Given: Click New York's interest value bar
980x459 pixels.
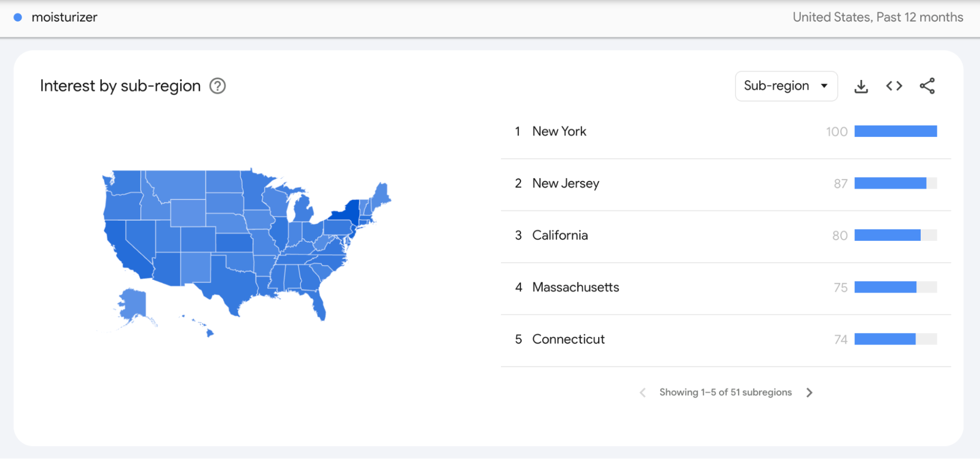Looking at the screenshot, I should point(896,131).
